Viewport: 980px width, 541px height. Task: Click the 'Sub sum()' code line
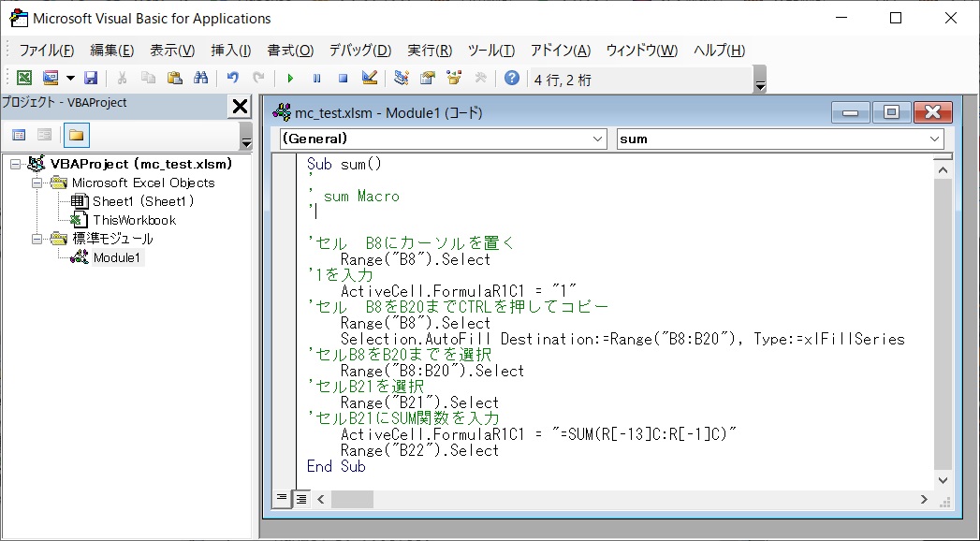coord(344,165)
